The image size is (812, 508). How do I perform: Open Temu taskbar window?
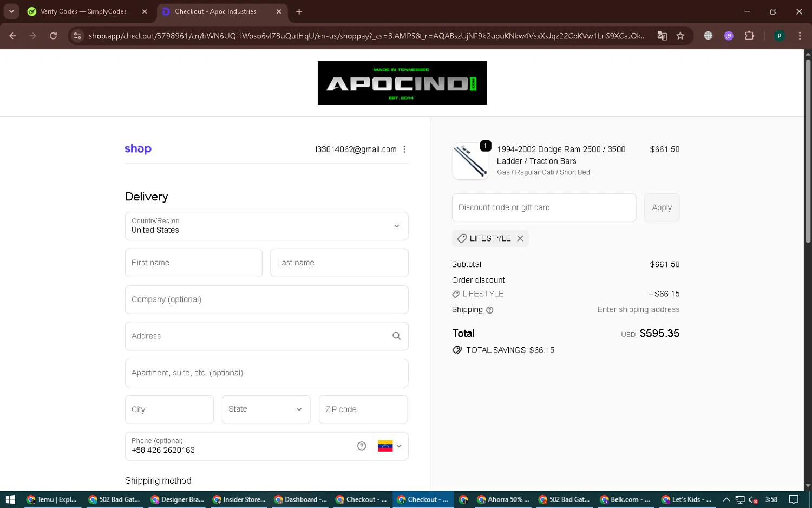click(x=51, y=499)
